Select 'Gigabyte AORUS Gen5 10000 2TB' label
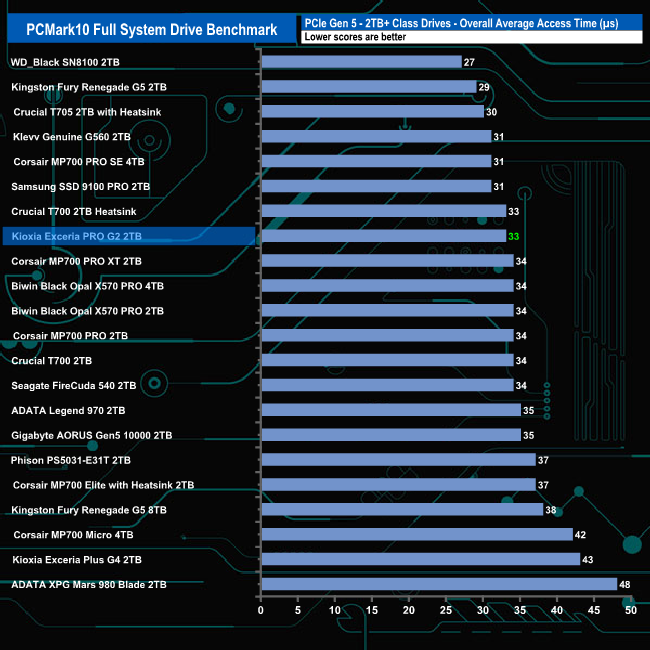Screen dimensions: 650x650 [x=92, y=435]
